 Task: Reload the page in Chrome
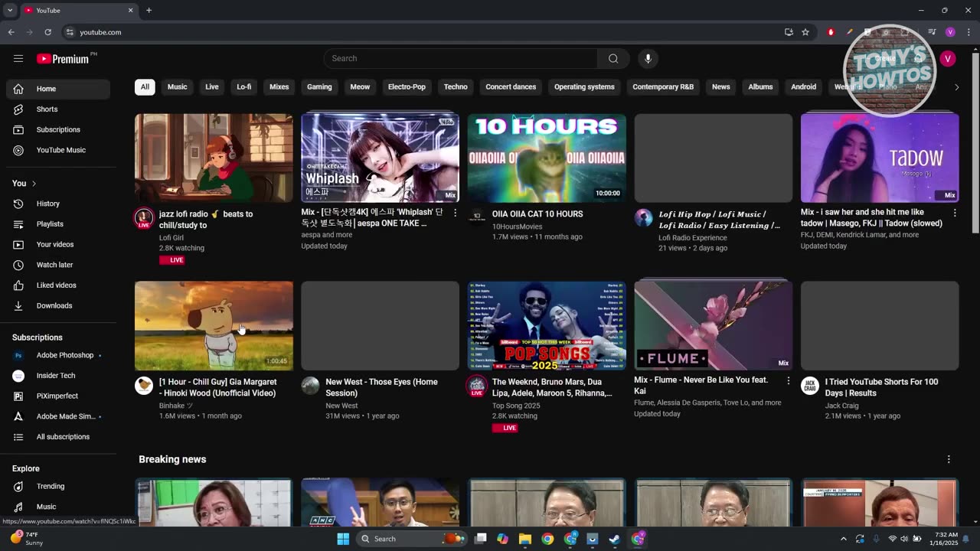tap(47, 32)
